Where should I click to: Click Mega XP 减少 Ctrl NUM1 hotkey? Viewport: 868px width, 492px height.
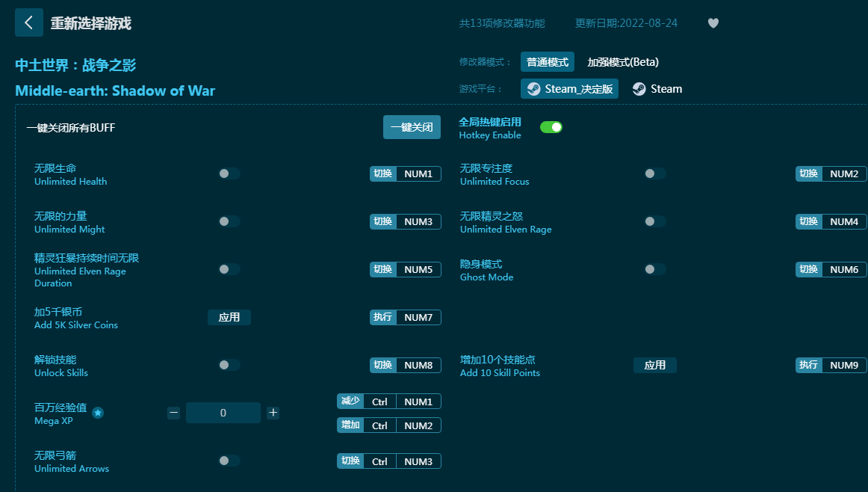coord(389,401)
